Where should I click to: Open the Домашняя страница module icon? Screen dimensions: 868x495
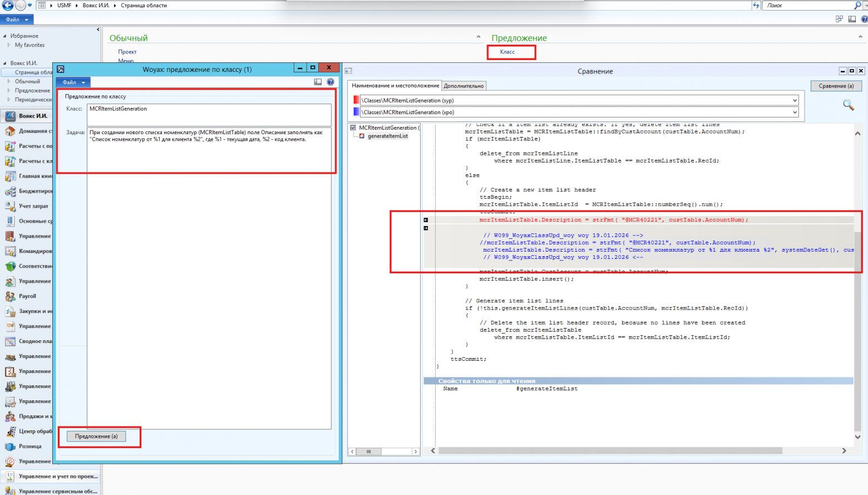coord(10,131)
